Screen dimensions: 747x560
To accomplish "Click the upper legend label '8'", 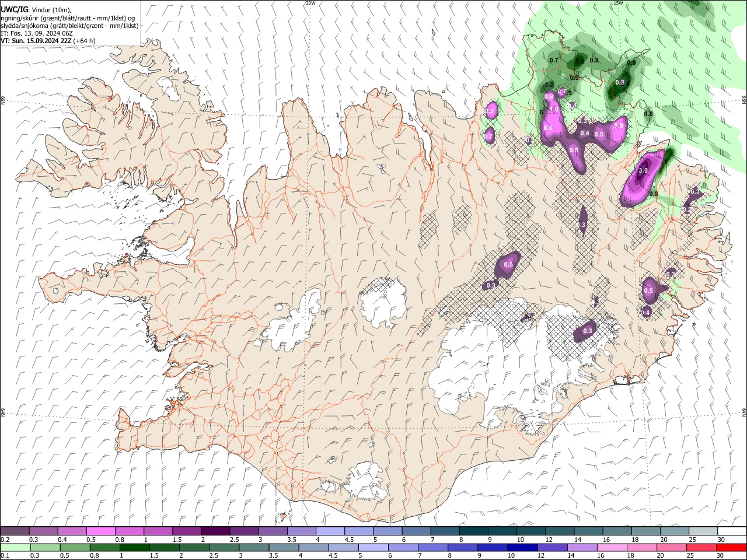I will pos(461,540).
